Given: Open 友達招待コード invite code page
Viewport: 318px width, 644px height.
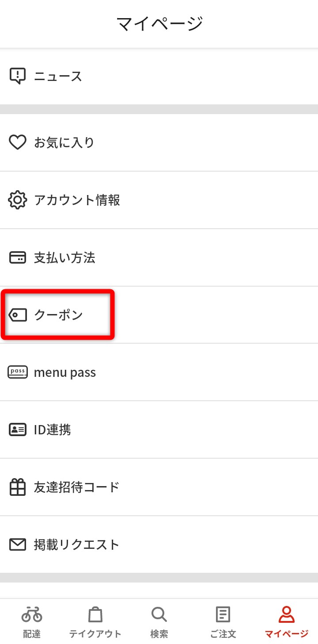Looking at the screenshot, I should (x=77, y=487).
